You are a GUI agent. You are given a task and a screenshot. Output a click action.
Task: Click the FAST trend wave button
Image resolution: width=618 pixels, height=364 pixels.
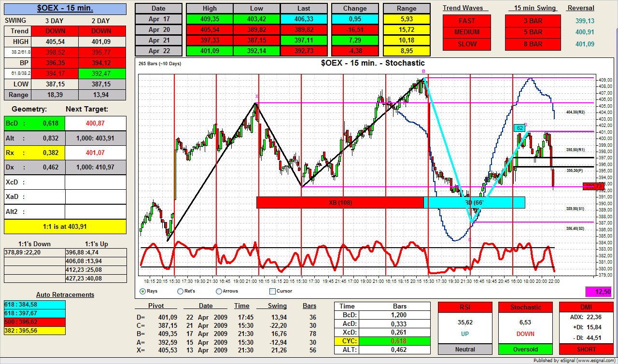(x=467, y=21)
